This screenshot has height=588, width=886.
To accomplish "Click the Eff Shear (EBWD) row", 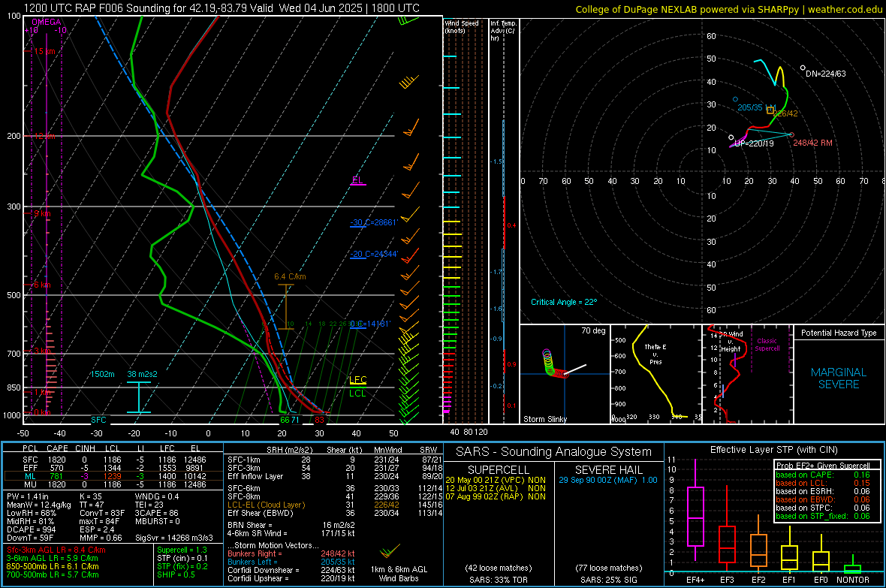I will (335, 514).
